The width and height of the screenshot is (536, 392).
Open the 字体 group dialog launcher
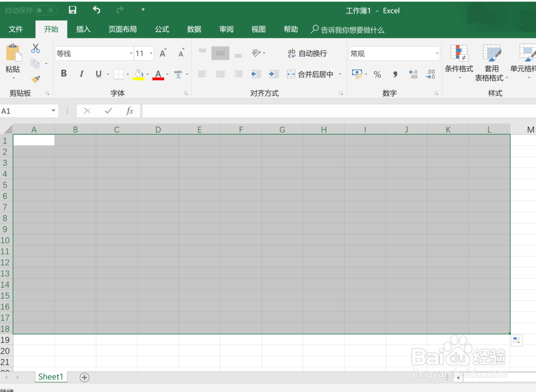point(186,93)
